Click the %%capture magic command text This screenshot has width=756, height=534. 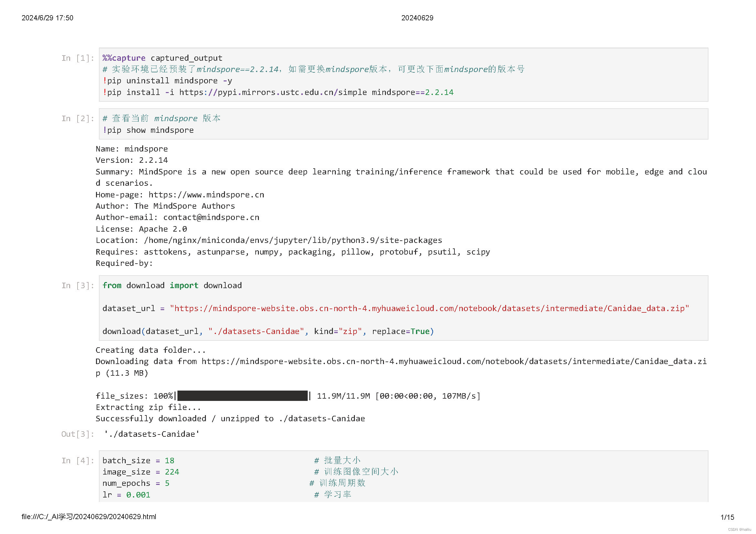click(124, 58)
